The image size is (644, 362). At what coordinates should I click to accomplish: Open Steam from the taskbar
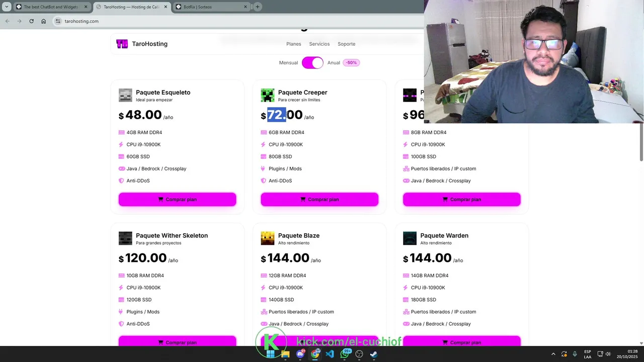374,354
